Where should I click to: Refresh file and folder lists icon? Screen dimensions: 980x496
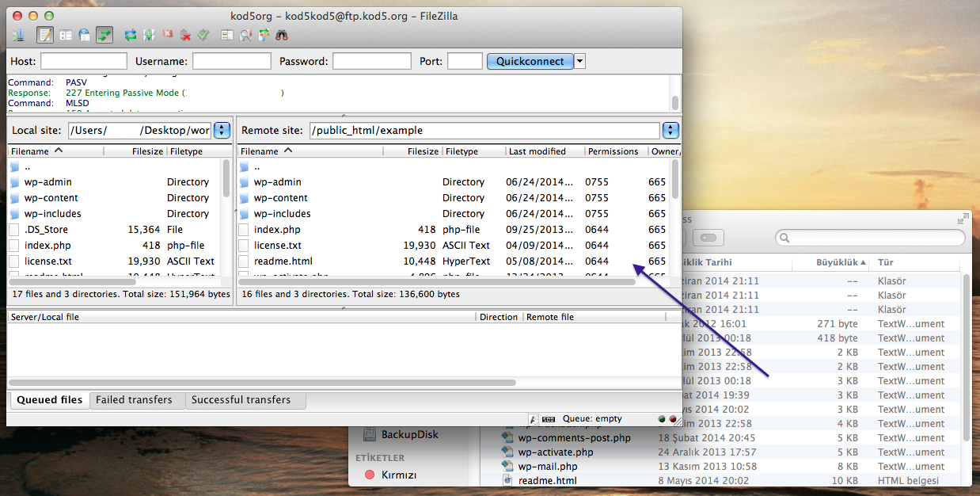pyautogui.click(x=131, y=35)
